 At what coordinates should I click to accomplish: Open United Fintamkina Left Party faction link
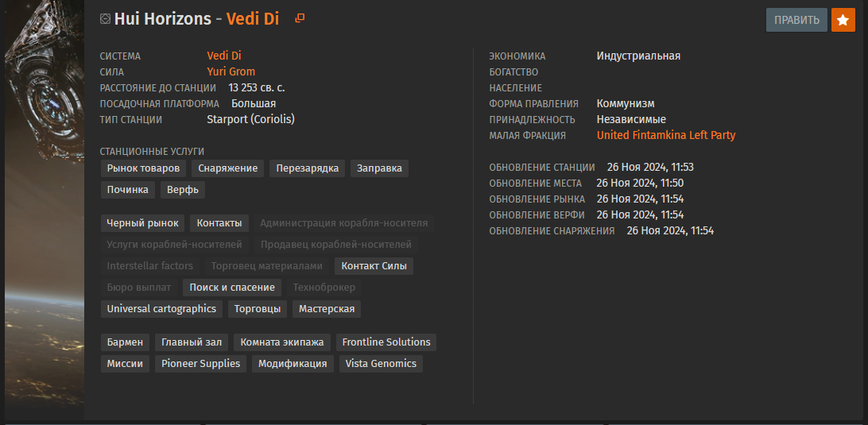(666, 135)
